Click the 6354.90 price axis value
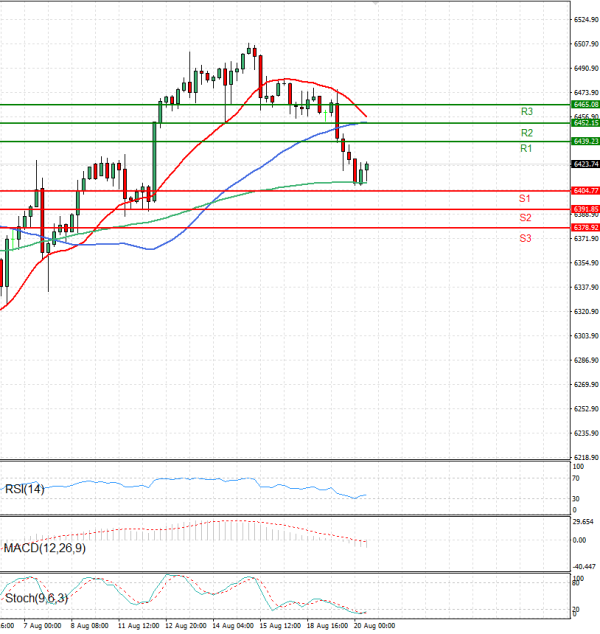The image size is (600, 634). pyautogui.click(x=586, y=263)
